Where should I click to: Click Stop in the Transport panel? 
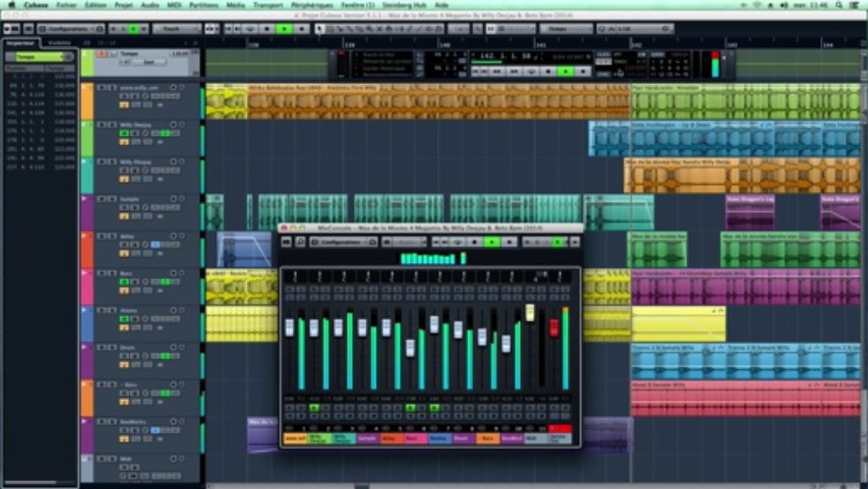pos(548,71)
